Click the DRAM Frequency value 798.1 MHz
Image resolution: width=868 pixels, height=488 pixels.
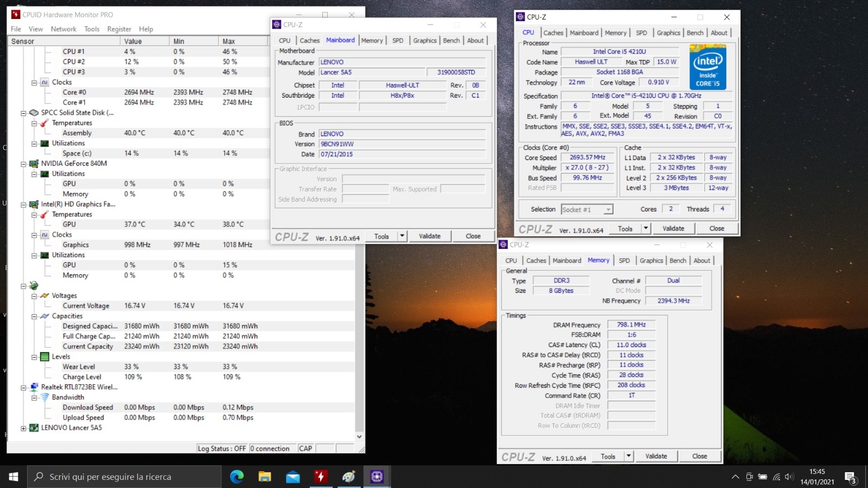[631, 324]
